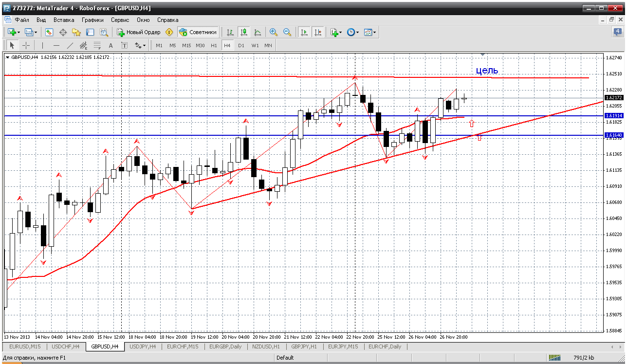
Task: Show the Market Watch panel
Action: click(49, 32)
